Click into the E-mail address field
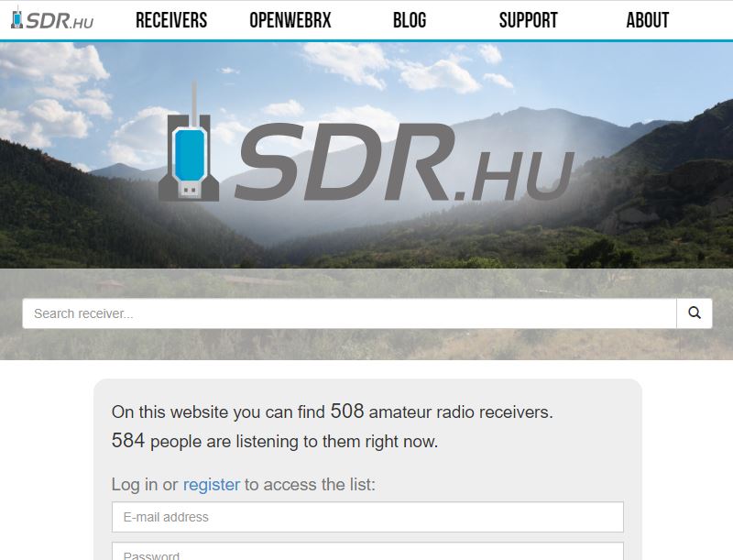 tap(367, 517)
